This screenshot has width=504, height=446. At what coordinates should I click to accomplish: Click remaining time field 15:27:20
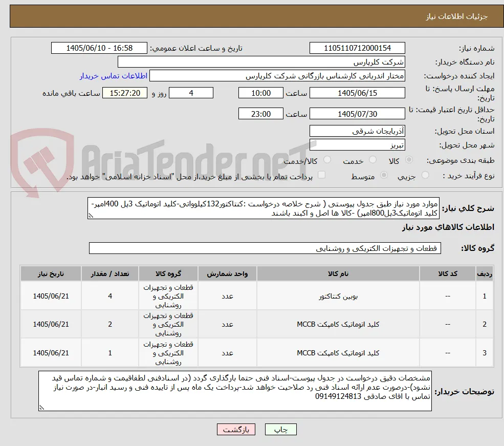click(125, 93)
